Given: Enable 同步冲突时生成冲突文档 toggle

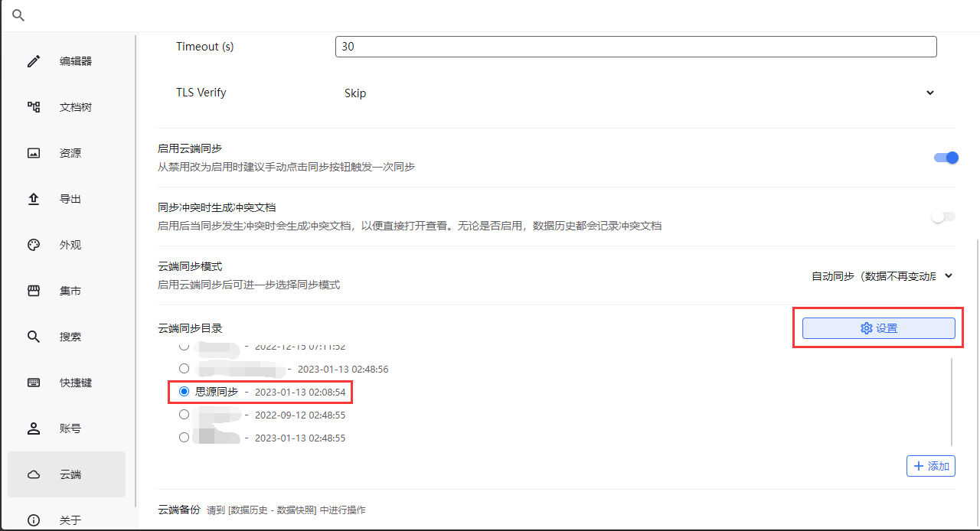Looking at the screenshot, I should pos(943,217).
